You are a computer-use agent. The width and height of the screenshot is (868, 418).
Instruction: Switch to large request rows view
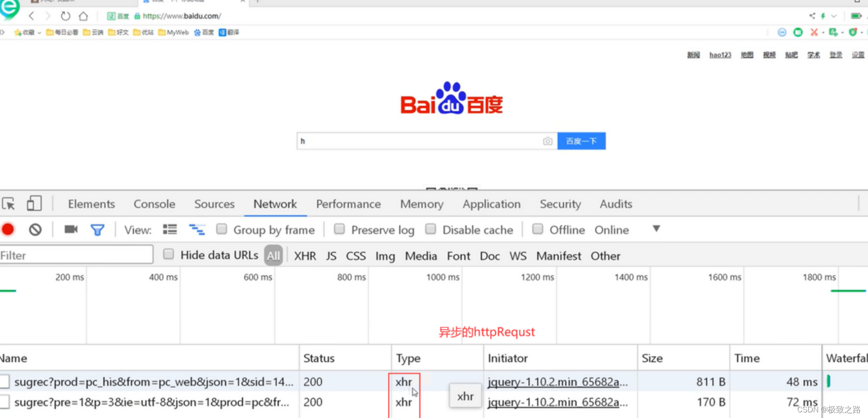click(x=170, y=229)
